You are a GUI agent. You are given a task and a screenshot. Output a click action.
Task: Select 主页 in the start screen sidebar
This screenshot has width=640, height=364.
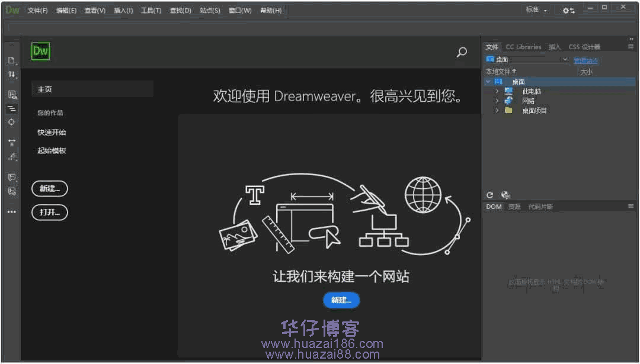click(x=92, y=89)
